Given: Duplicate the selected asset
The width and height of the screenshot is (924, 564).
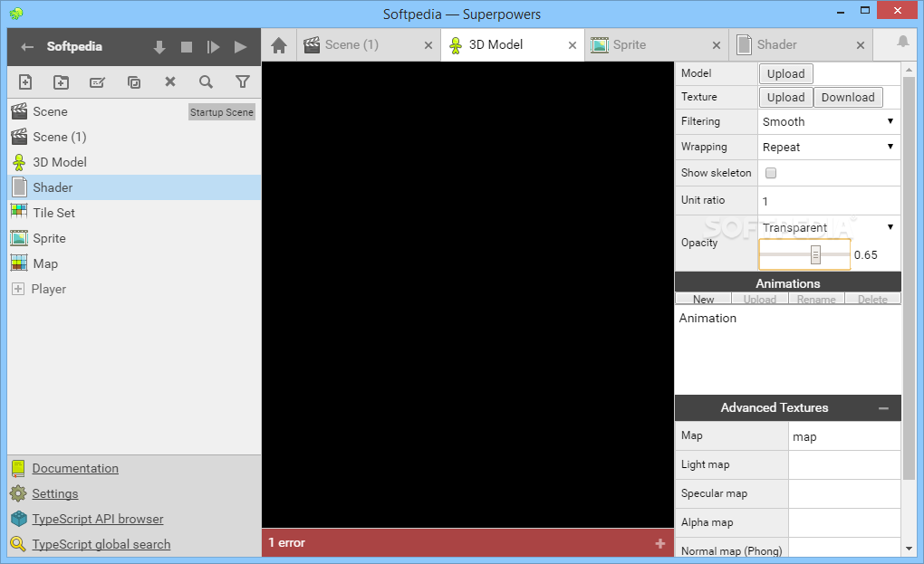Looking at the screenshot, I should (x=134, y=81).
